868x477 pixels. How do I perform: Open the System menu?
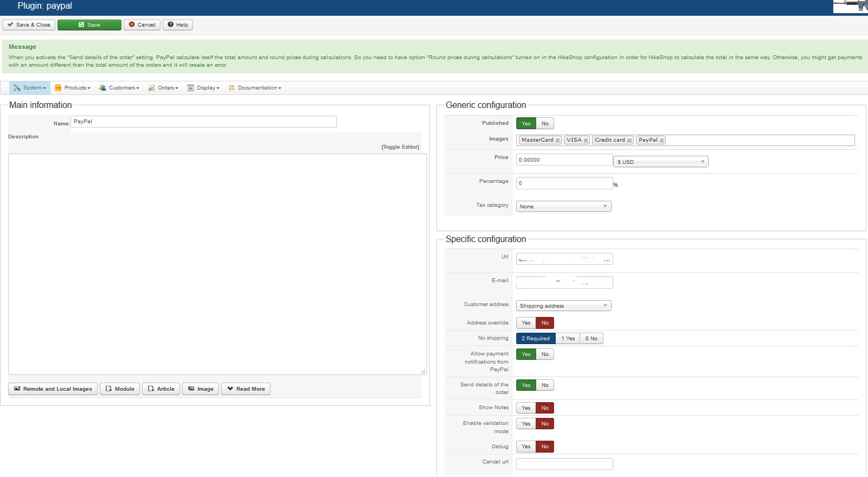30,88
